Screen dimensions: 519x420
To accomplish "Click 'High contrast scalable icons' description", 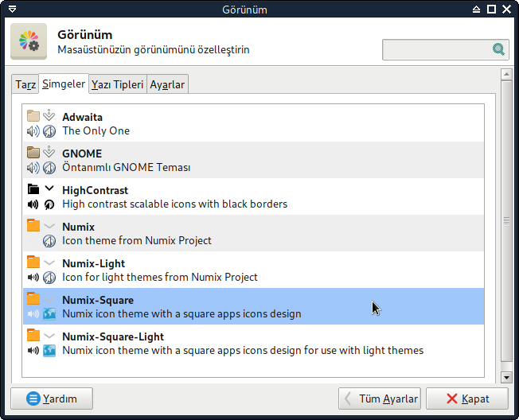I will click(175, 204).
